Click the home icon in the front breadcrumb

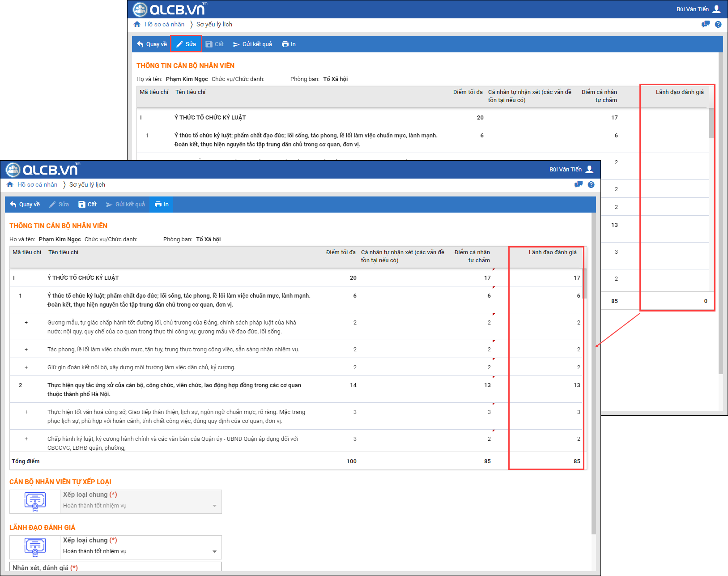[10, 184]
